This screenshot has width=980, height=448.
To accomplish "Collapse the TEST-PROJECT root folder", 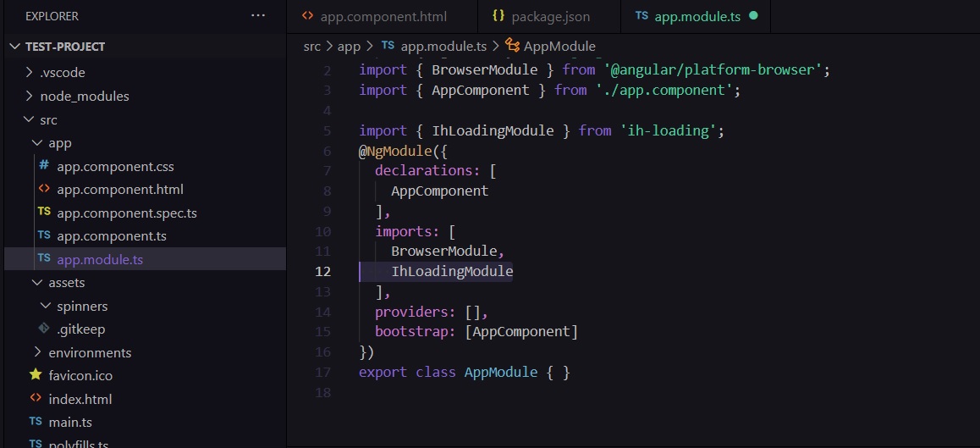I will (16, 47).
